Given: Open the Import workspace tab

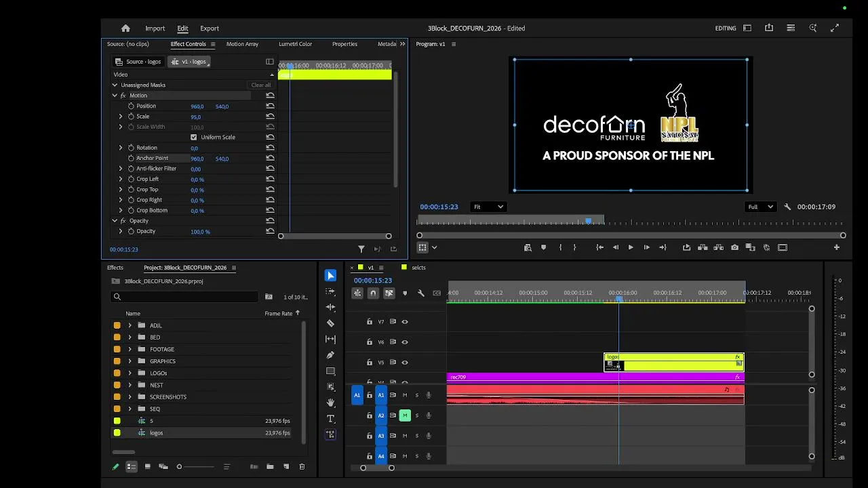Looking at the screenshot, I should click(155, 28).
